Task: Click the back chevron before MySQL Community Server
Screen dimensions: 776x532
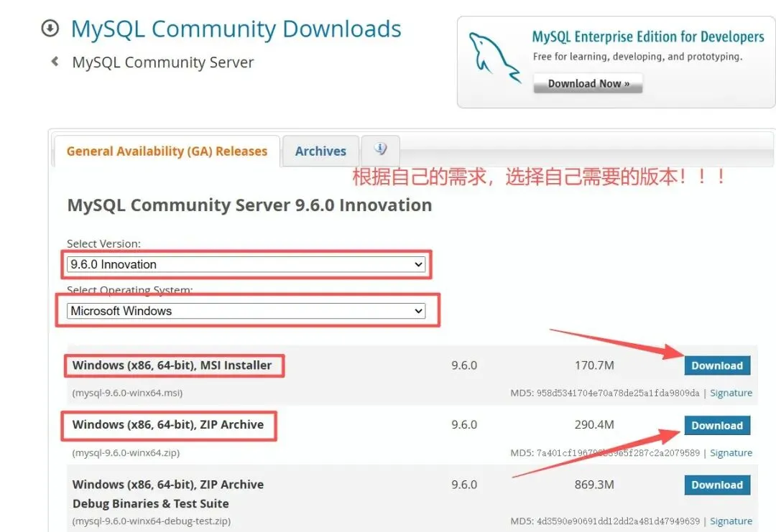Action: [x=55, y=61]
